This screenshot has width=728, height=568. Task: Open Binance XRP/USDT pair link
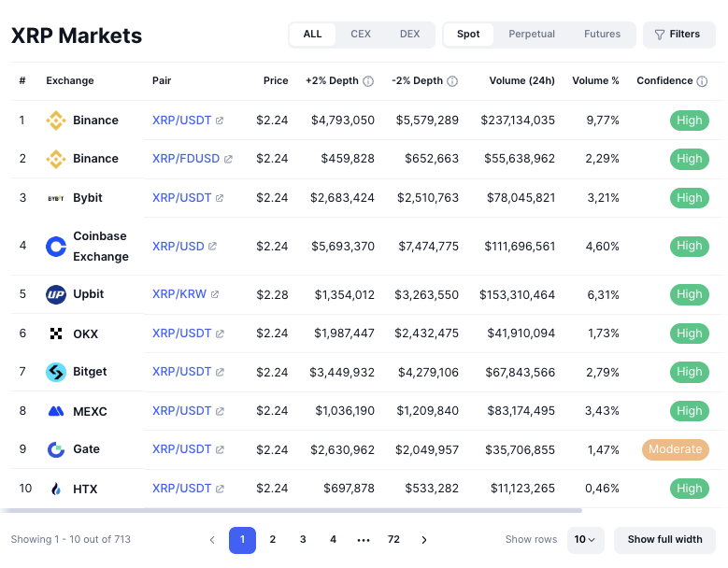point(182,121)
